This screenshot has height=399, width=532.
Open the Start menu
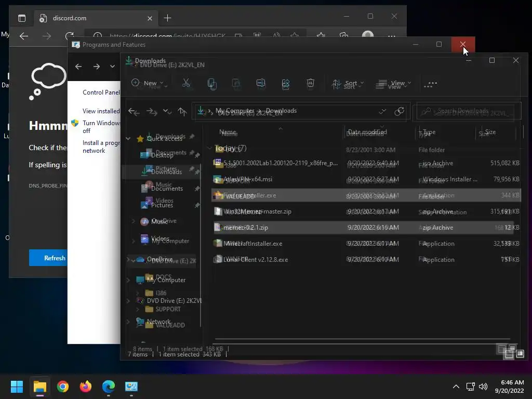[17, 386]
